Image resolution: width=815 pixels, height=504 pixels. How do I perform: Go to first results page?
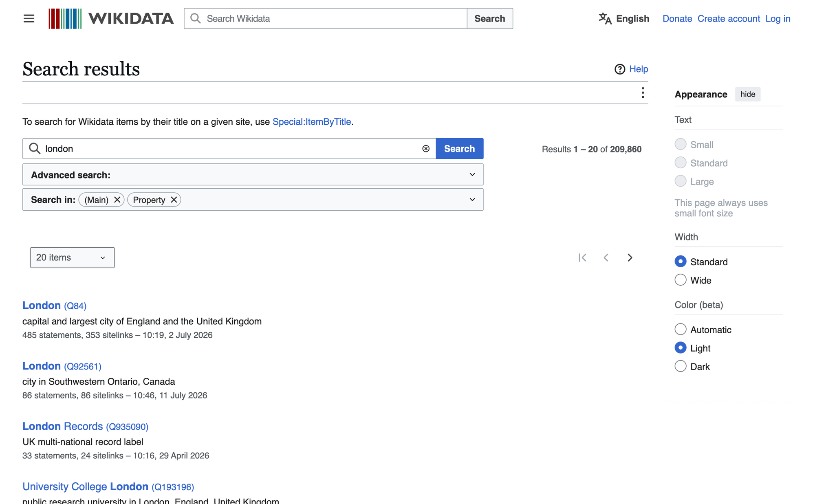pos(582,258)
